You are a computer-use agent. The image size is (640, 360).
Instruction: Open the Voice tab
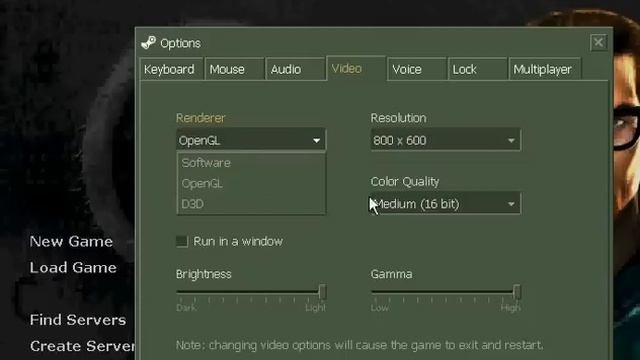point(416,69)
